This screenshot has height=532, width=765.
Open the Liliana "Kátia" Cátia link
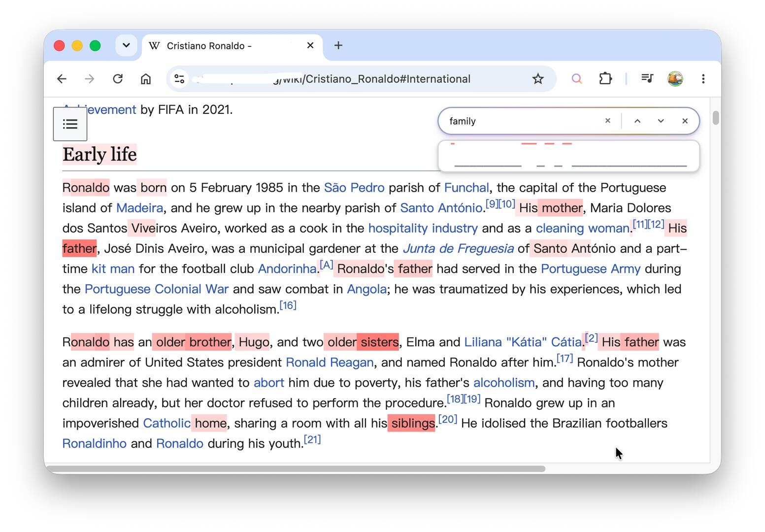[523, 342]
